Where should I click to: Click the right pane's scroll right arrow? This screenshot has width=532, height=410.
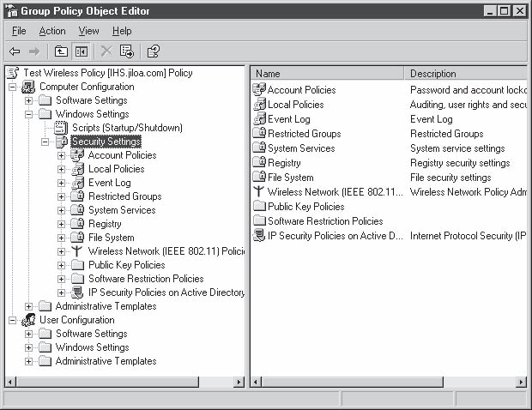tap(522, 382)
